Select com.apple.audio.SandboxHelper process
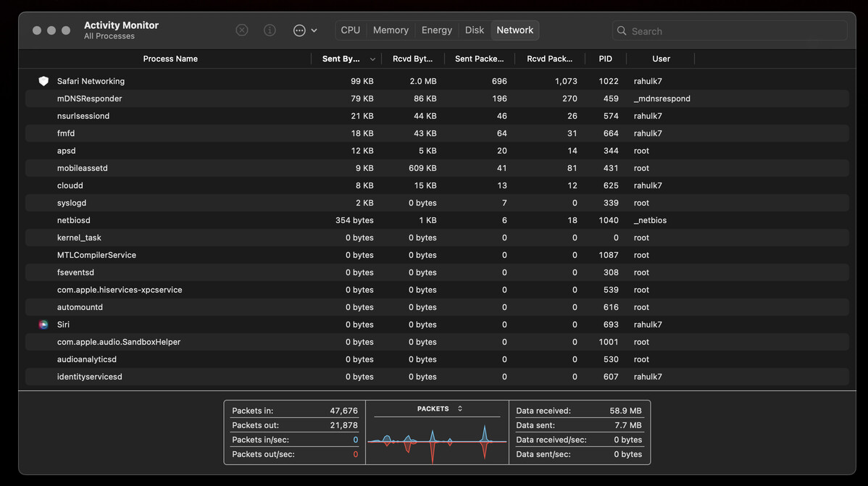The width and height of the screenshot is (868, 486). tap(119, 342)
